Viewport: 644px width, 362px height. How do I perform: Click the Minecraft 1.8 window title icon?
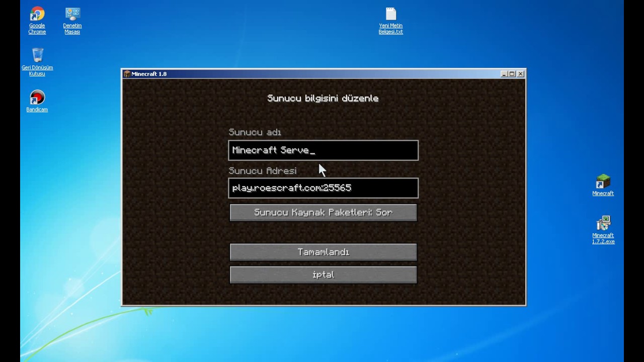click(x=127, y=74)
